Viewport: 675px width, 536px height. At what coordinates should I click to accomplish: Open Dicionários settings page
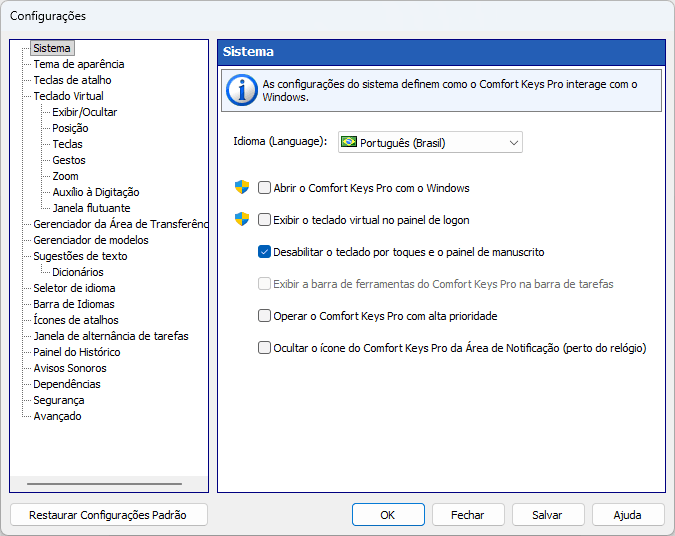pos(78,272)
